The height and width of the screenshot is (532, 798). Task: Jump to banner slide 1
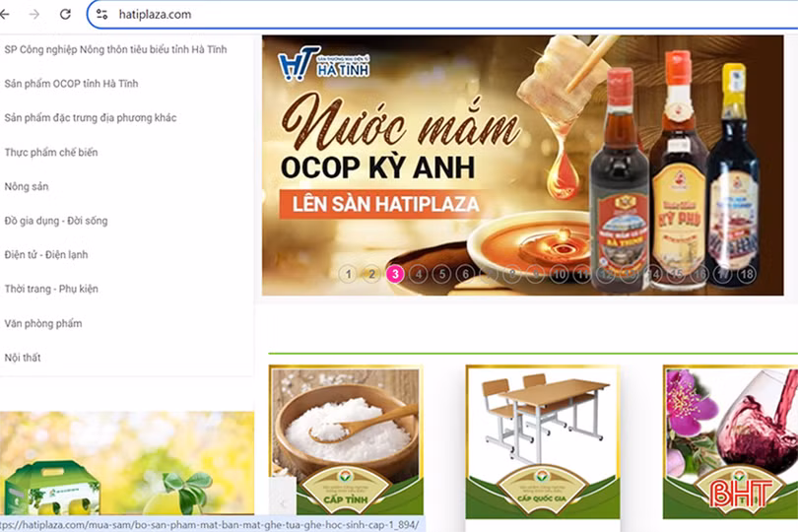(x=348, y=274)
